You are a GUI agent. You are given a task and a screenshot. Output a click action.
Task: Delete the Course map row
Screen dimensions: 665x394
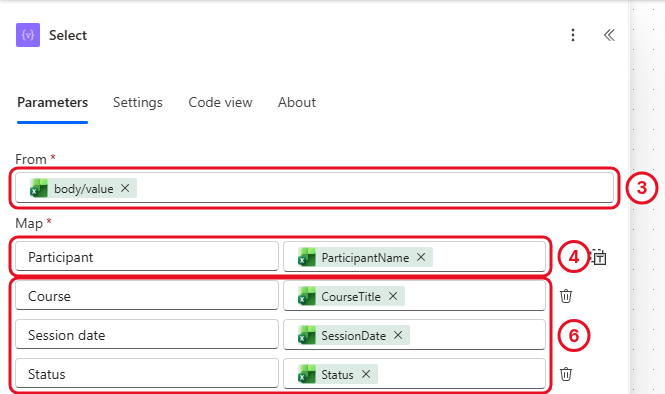tap(566, 296)
